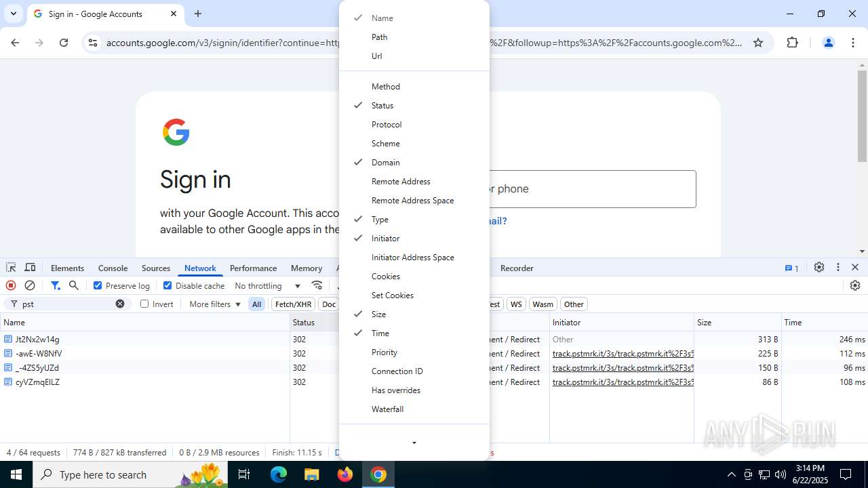The width and height of the screenshot is (868, 488).
Task: Open the console issues counter
Action: [791, 268]
